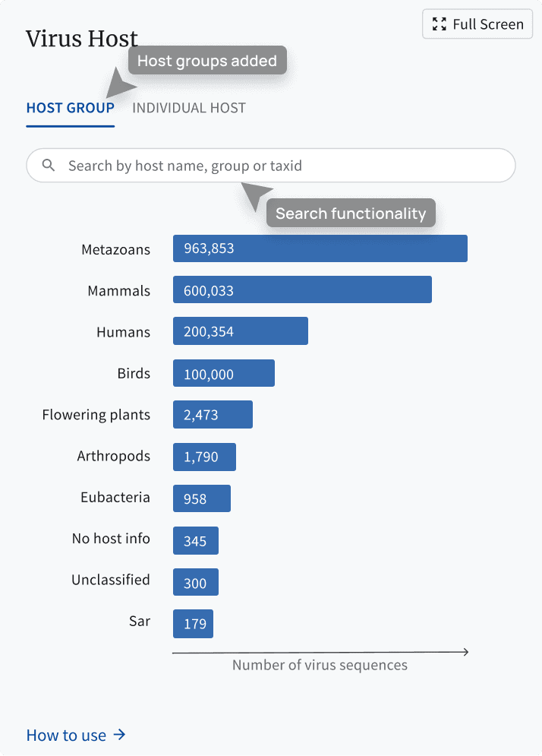Screen dimensions: 542x756
Task: Click the Search functionality tooltip label
Action: point(351,213)
